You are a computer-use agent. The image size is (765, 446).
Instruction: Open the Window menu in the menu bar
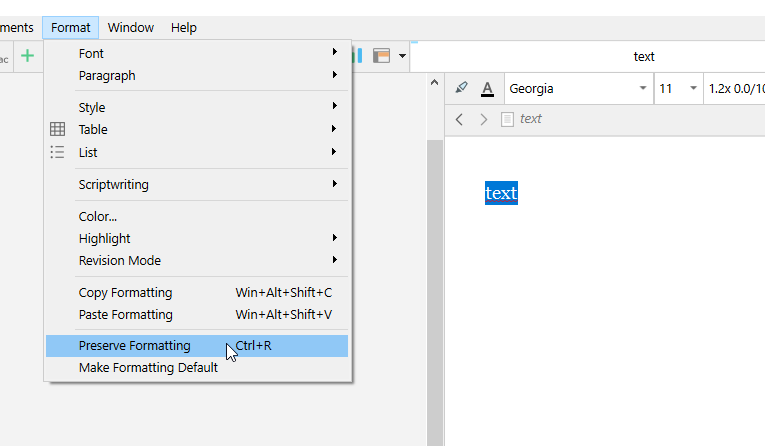(x=130, y=27)
